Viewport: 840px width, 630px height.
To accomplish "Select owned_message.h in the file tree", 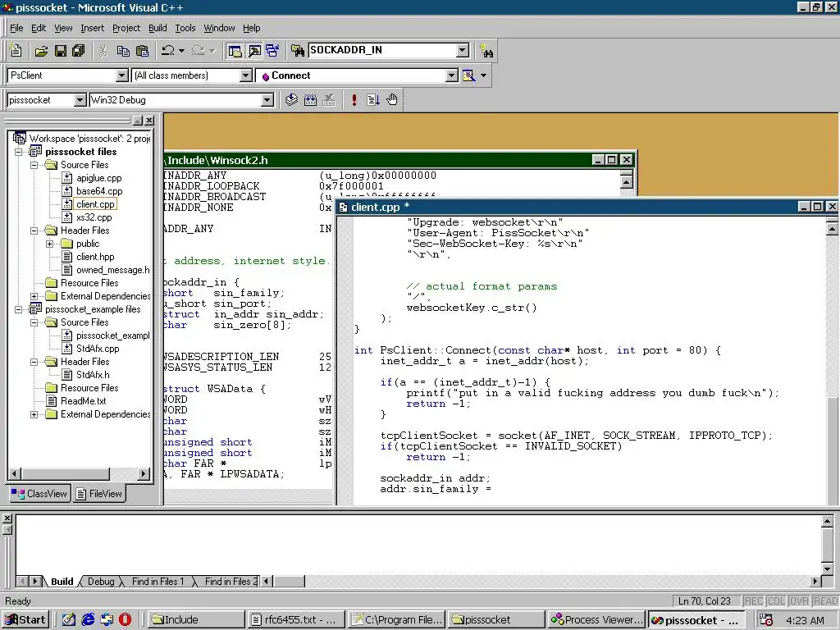I will pyautogui.click(x=112, y=270).
